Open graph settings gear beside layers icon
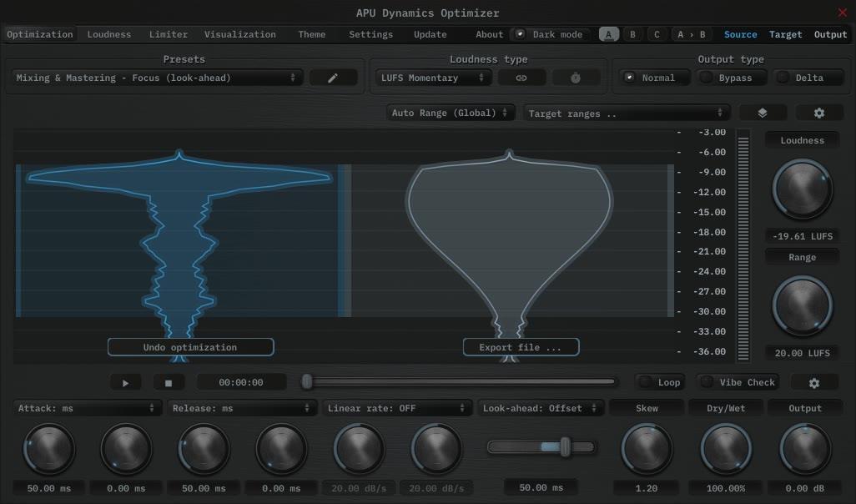Viewport: 856px width, 504px height. point(819,113)
